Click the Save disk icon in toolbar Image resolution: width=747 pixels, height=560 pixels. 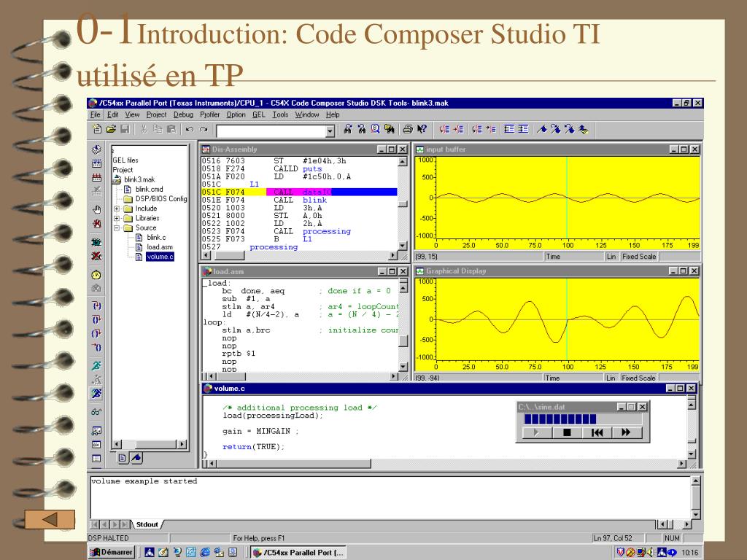coord(125,129)
